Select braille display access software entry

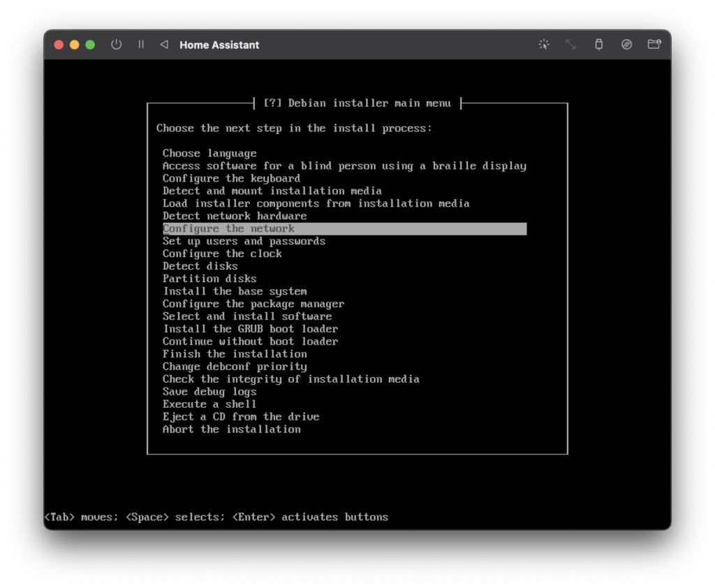pyautogui.click(x=344, y=166)
